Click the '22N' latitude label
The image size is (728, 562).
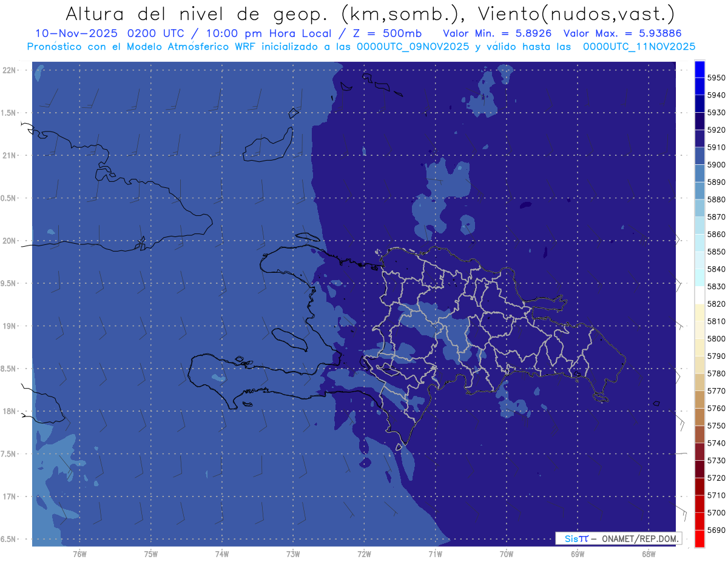10,70
